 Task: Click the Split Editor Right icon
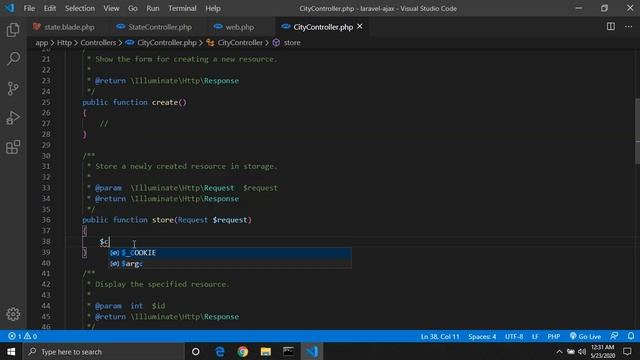tap(611, 27)
